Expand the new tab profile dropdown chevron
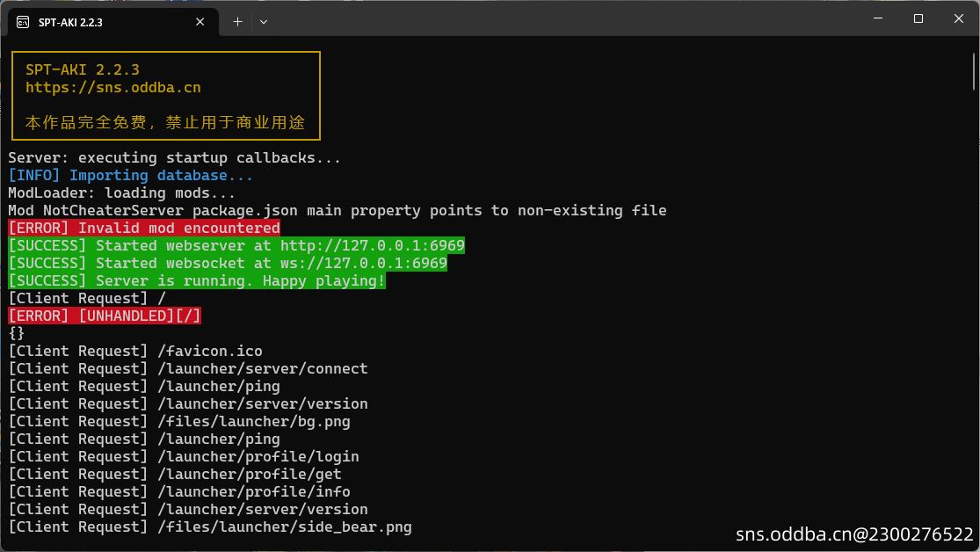 tap(264, 22)
